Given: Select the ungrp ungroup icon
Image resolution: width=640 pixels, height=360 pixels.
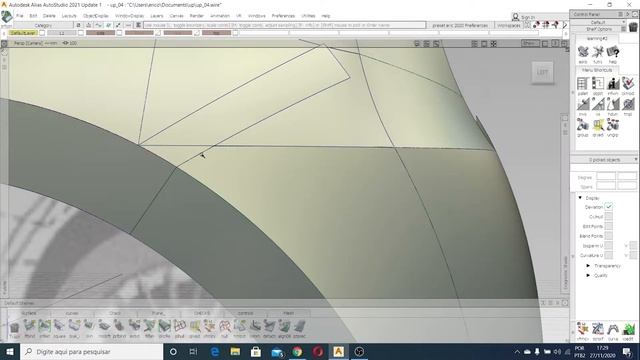Looking at the screenshot, I should (613, 127).
